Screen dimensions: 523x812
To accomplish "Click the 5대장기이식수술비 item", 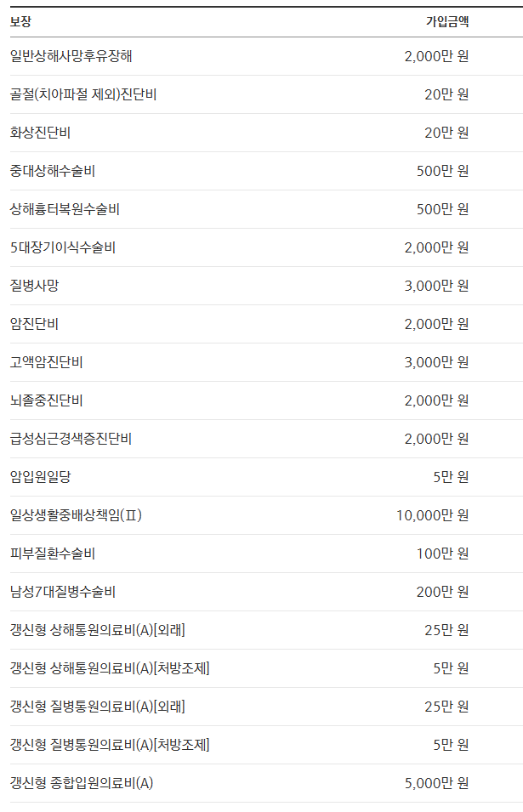I will (x=63, y=247).
